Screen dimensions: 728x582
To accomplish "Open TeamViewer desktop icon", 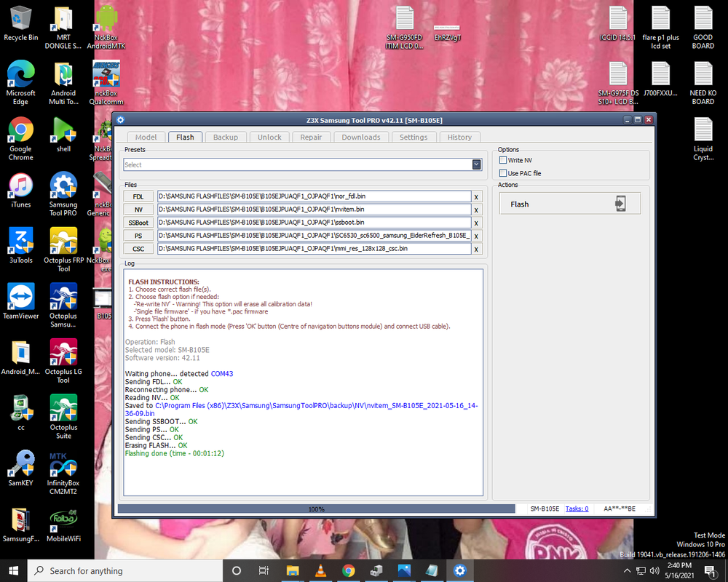I will pos(20,302).
